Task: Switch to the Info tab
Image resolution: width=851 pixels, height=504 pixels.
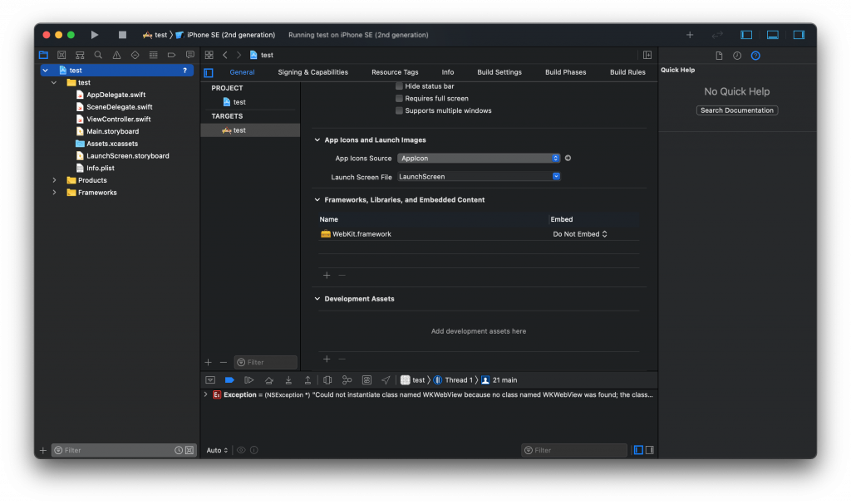Action: pyautogui.click(x=448, y=72)
